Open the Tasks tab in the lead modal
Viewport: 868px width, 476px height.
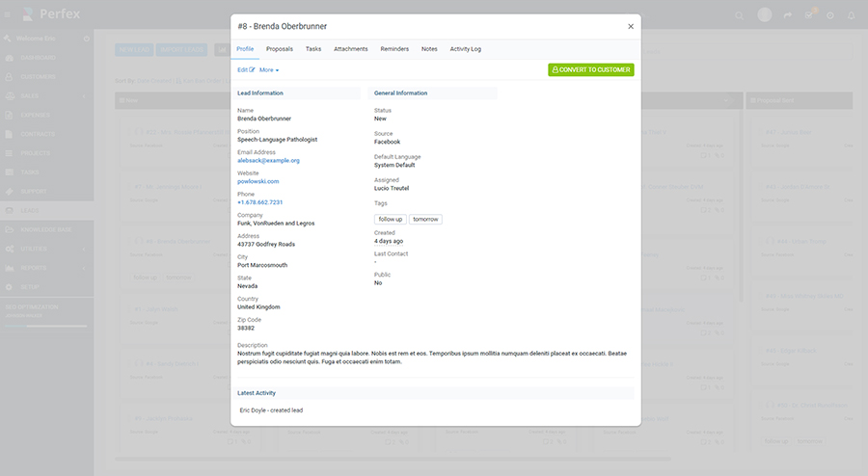pyautogui.click(x=313, y=48)
